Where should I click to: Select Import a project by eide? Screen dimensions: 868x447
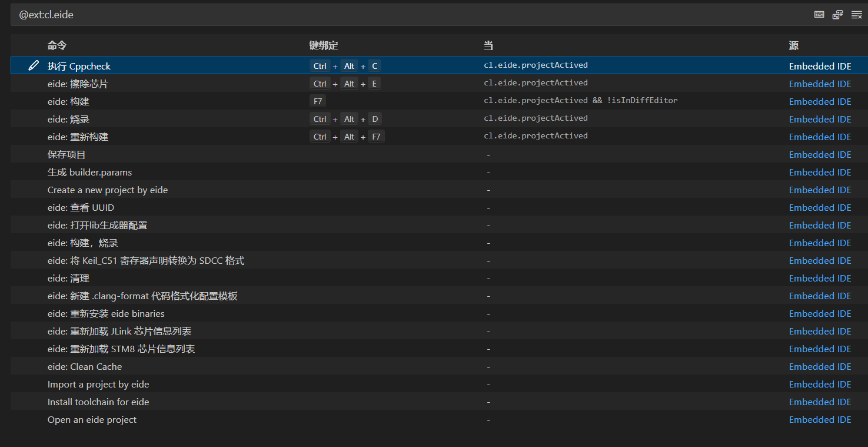pyautogui.click(x=98, y=384)
